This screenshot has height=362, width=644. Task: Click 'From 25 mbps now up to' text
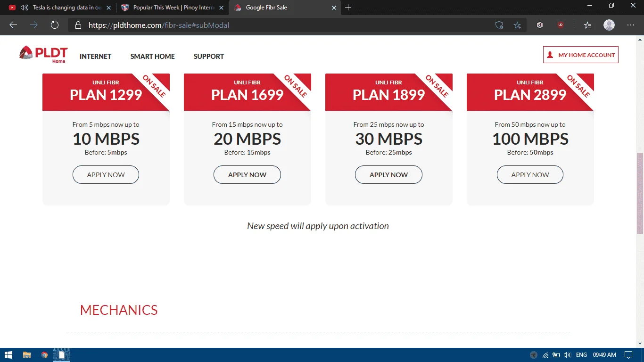click(389, 125)
